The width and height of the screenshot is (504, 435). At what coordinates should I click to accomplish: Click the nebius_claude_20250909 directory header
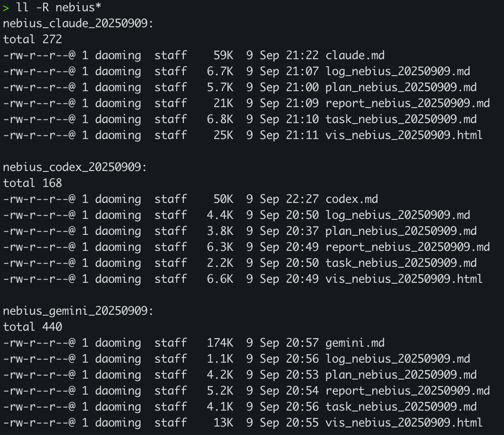78,23
